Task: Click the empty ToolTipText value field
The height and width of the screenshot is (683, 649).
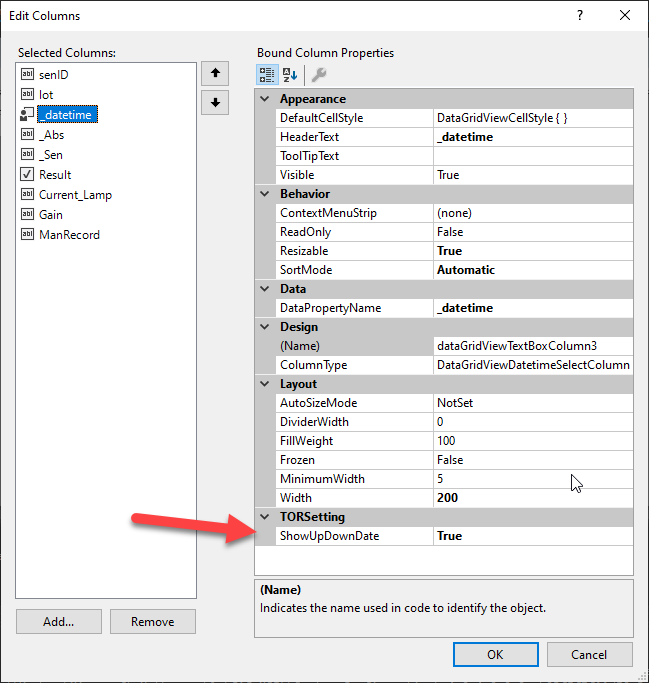Action: point(533,156)
